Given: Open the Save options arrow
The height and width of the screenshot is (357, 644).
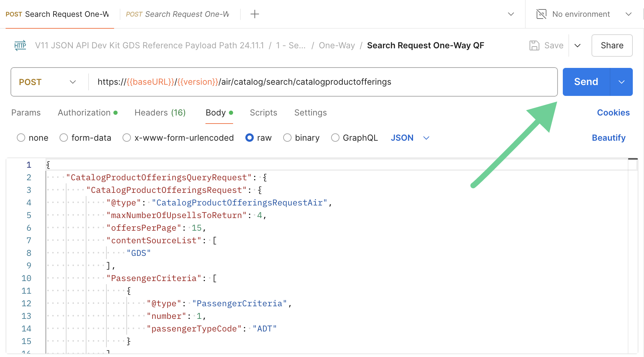Looking at the screenshot, I should (x=577, y=45).
